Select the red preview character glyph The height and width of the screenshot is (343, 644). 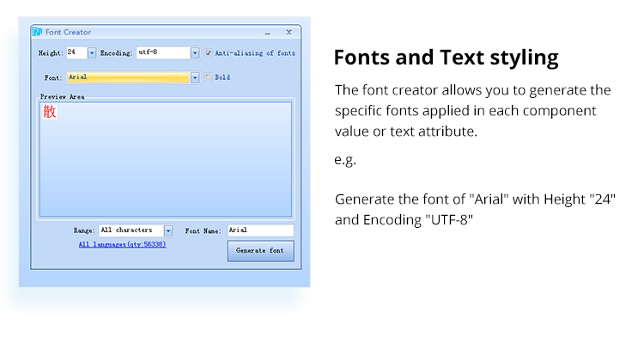click(50, 112)
